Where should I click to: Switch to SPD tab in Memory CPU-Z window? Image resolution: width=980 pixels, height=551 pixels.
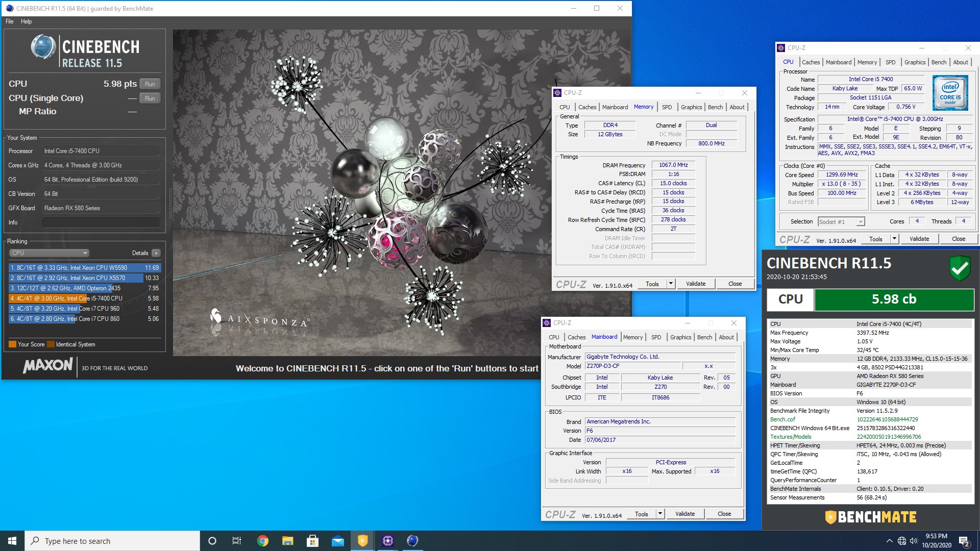pos(667,107)
